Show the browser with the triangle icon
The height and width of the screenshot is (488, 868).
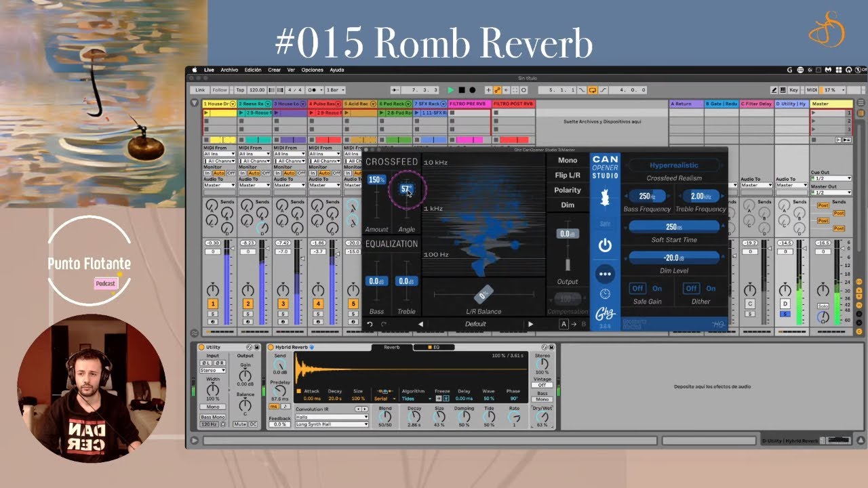195,103
